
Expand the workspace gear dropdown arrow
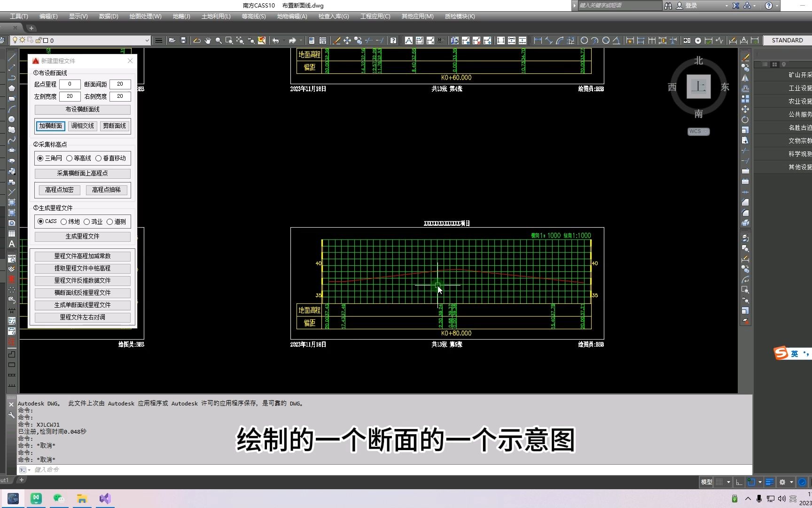pos(791,482)
